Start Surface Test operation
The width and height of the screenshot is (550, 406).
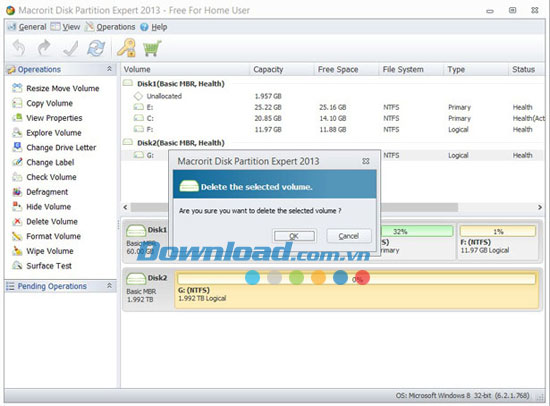tap(42, 266)
